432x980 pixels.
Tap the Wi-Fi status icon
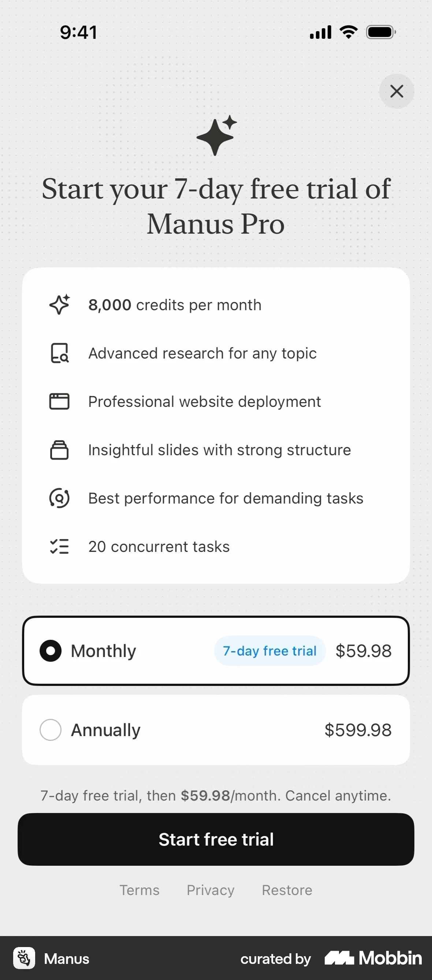click(x=349, y=32)
